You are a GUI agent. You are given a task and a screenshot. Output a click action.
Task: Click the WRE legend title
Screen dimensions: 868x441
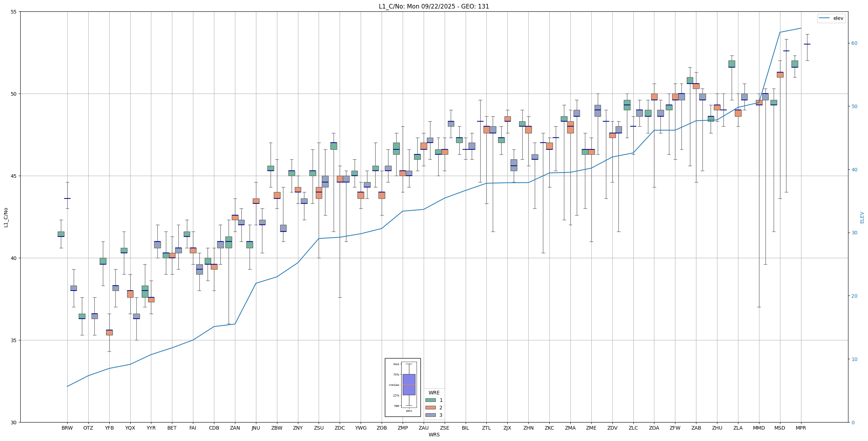434,393
